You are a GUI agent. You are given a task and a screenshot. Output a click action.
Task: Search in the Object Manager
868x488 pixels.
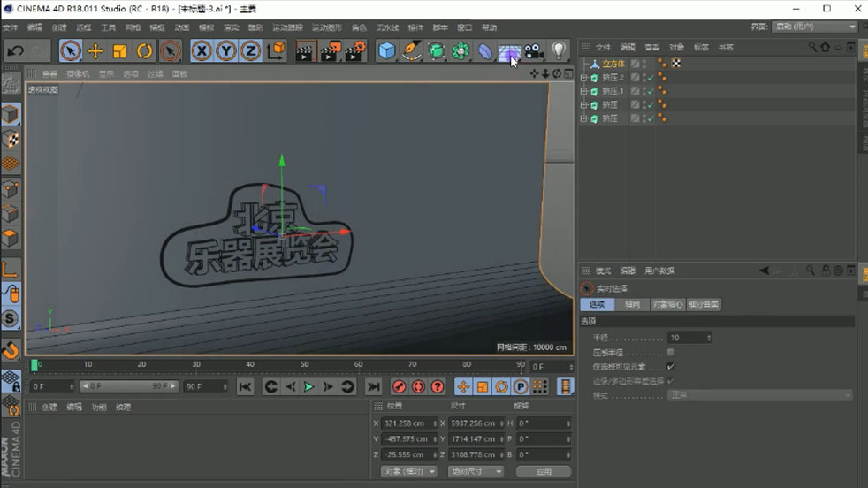[812, 47]
